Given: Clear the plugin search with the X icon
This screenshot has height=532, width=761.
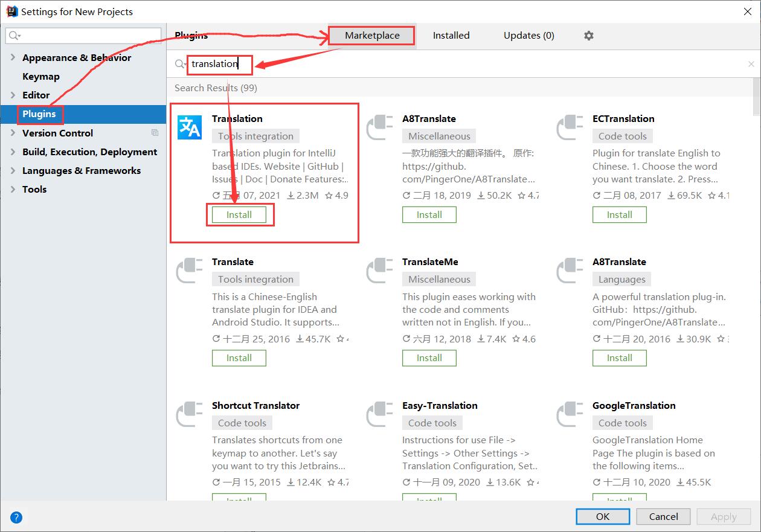Looking at the screenshot, I should (751, 64).
